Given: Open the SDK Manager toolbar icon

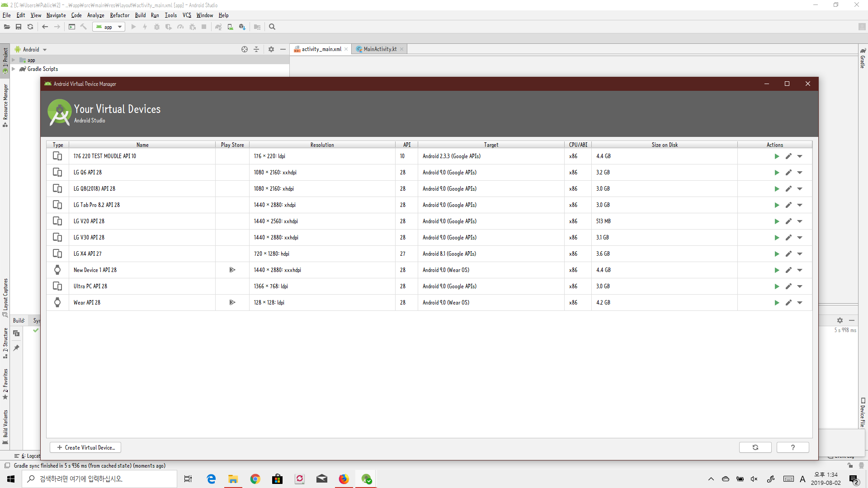Looking at the screenshot, I should coord(242,27).
